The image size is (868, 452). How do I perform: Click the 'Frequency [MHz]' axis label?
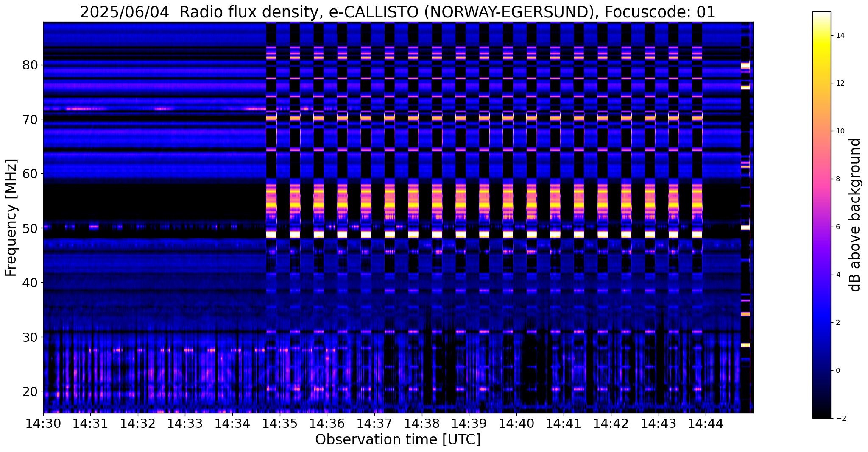11,218
